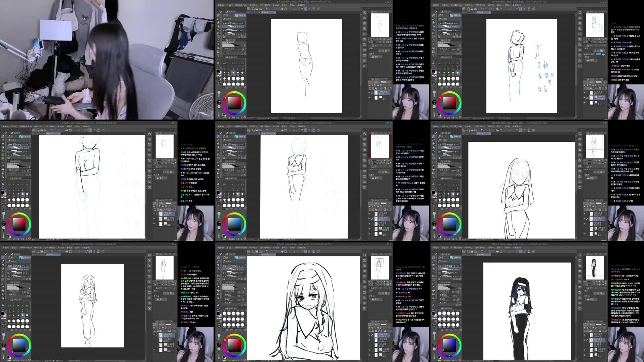Click the Undo arrow in the command bar

pyautogui.click(x=266, y=8)
